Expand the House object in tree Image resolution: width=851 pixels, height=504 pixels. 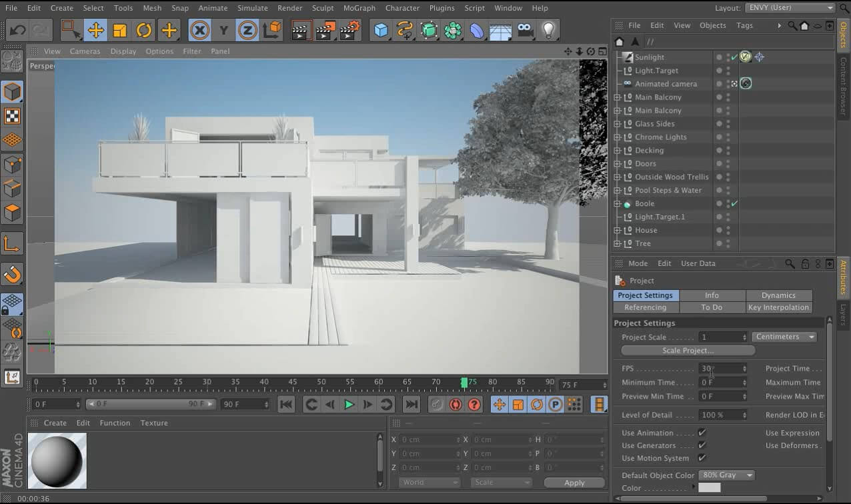(617, 230)
